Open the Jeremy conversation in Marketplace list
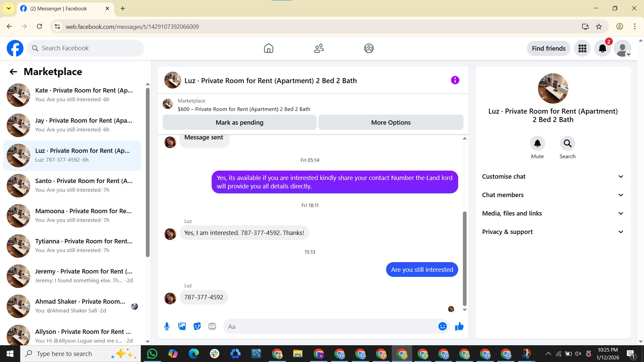 pyautogui.click(x=72, y=276)
